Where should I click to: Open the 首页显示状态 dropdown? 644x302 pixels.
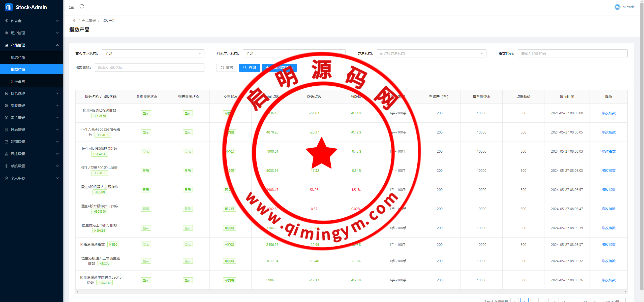pyautogui.click(x=153, y=53)
